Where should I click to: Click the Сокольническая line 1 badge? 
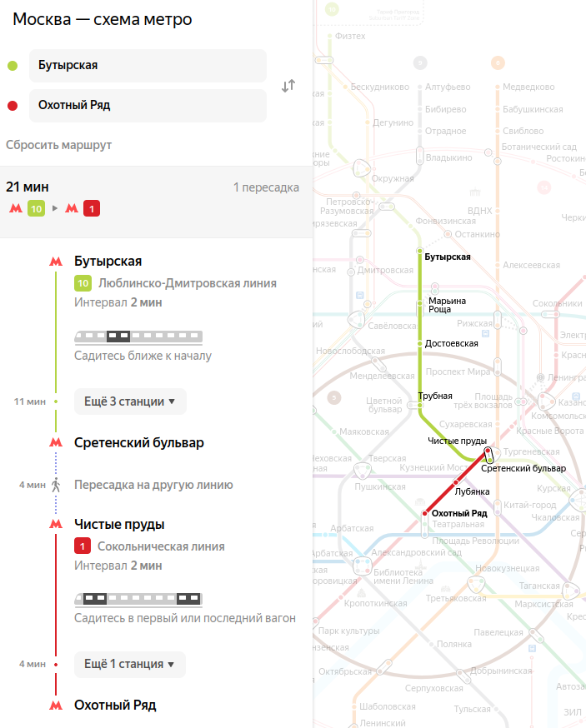click(83, 546)
